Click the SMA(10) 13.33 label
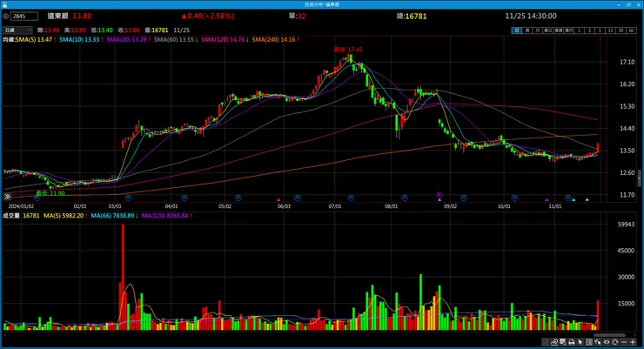This screenshot has height=349, width=644. [x=79, y=39]
